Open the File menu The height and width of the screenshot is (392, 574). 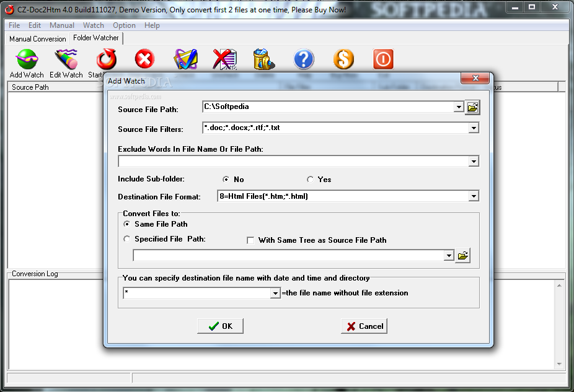pos(14,25)
